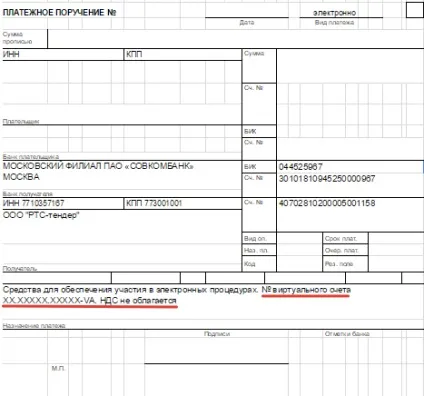The width and height of the screenshot is (424, 396).
Task: Click the payer bank 'БИК' label
Action: (250, 131)
